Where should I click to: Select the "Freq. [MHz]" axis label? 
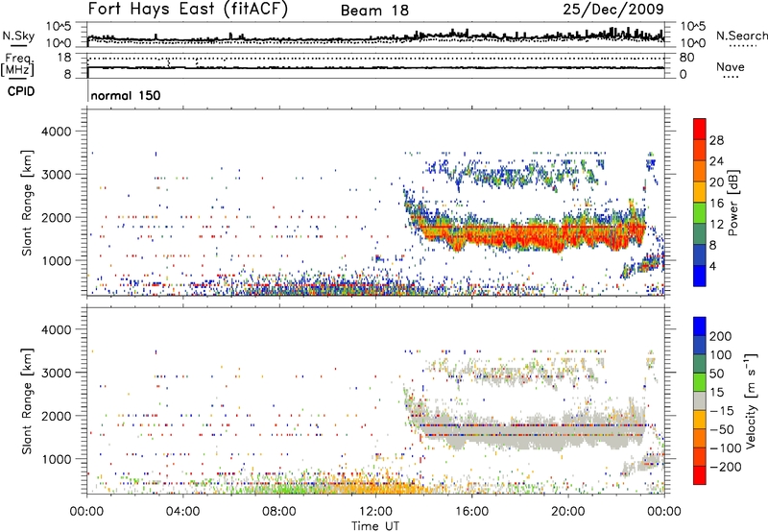coord(18,64)
